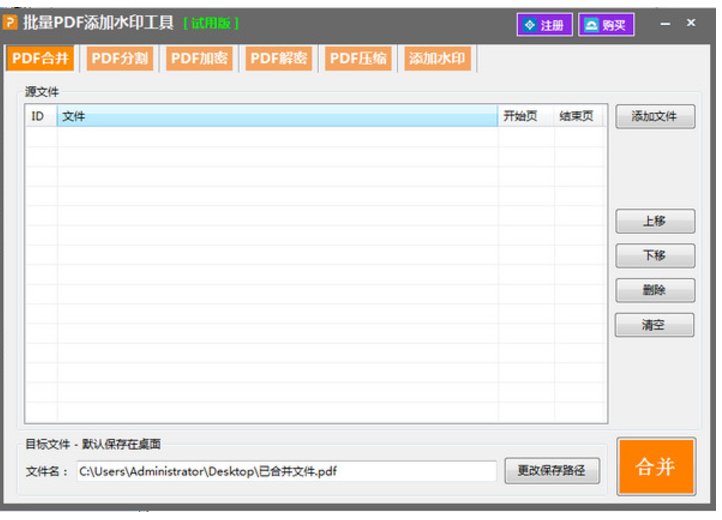Open the 注册 register button
The image size is (722, 520).
click(544, 25)
